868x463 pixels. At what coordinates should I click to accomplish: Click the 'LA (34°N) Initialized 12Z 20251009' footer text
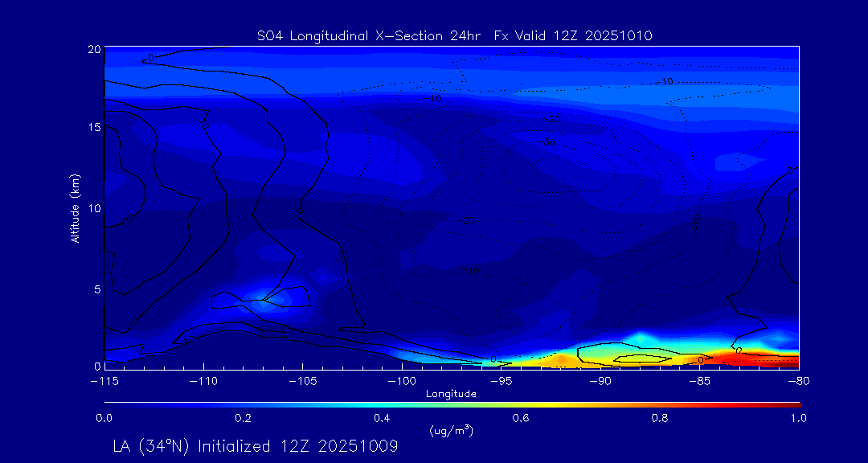pos(256,445)
